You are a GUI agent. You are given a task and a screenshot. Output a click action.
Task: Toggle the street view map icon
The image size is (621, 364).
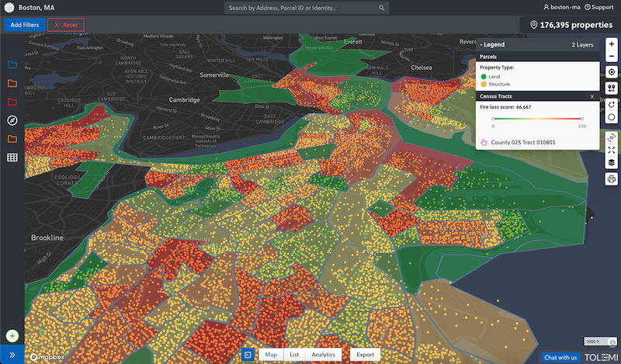click(x=612, y=88)
